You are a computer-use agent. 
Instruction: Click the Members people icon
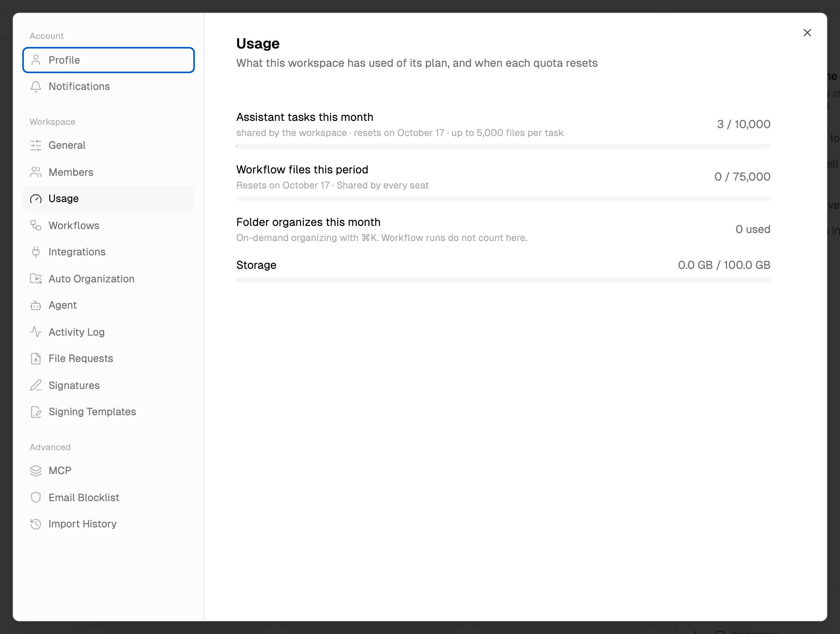36,172
